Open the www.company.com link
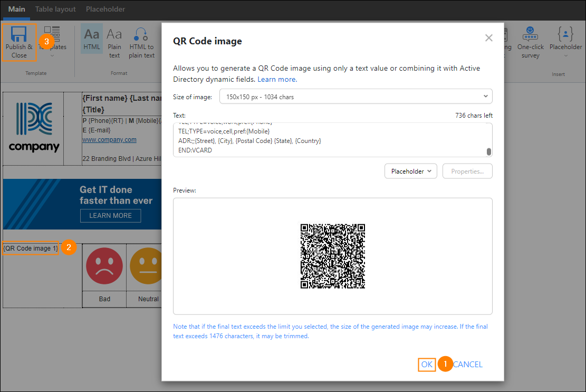The height and width of the screenshot is (392, 586). coord(109,140)
